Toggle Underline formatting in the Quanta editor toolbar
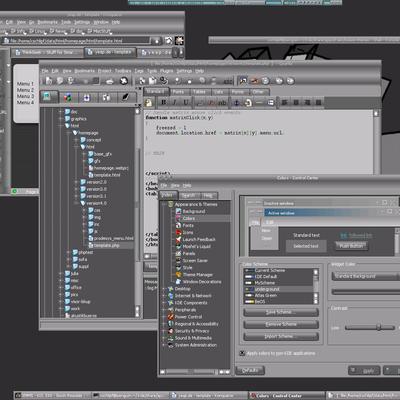This screenshot has width=400, height=400. (185, 102)
